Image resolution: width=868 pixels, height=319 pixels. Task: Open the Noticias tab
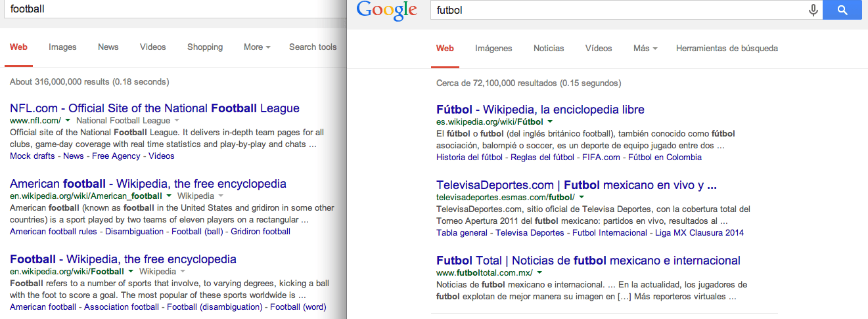click(x=549, y=49)
